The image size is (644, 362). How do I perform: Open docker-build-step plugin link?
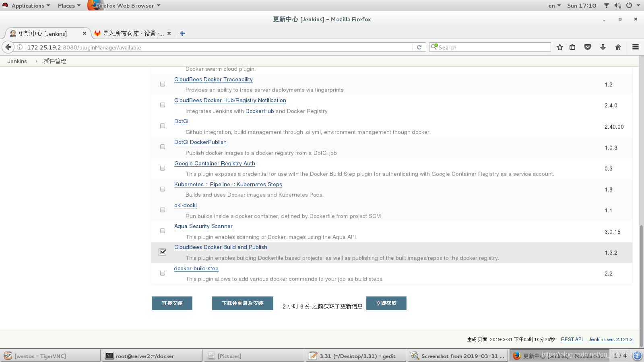pyautogui.click(x=196, y=268)
